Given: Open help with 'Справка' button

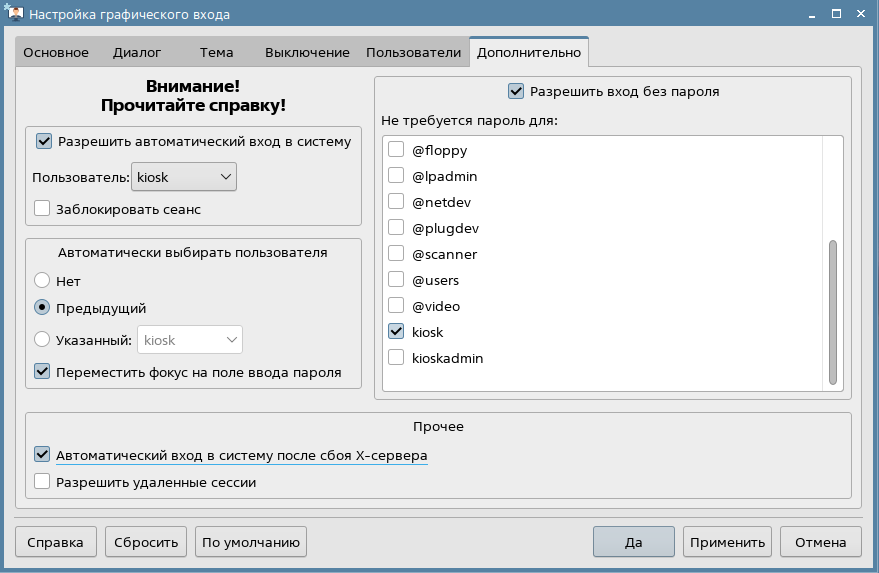Looking at the screenshot, I should (x=55, y=542).
